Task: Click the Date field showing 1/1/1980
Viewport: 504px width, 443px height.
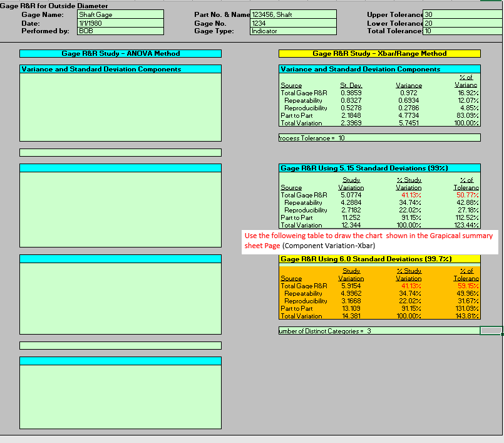Action: 120,23
